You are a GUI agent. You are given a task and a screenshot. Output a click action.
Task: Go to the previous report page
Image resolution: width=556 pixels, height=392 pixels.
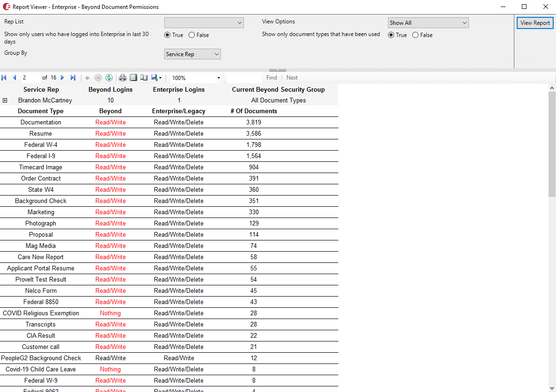click(x=15, y=78)
